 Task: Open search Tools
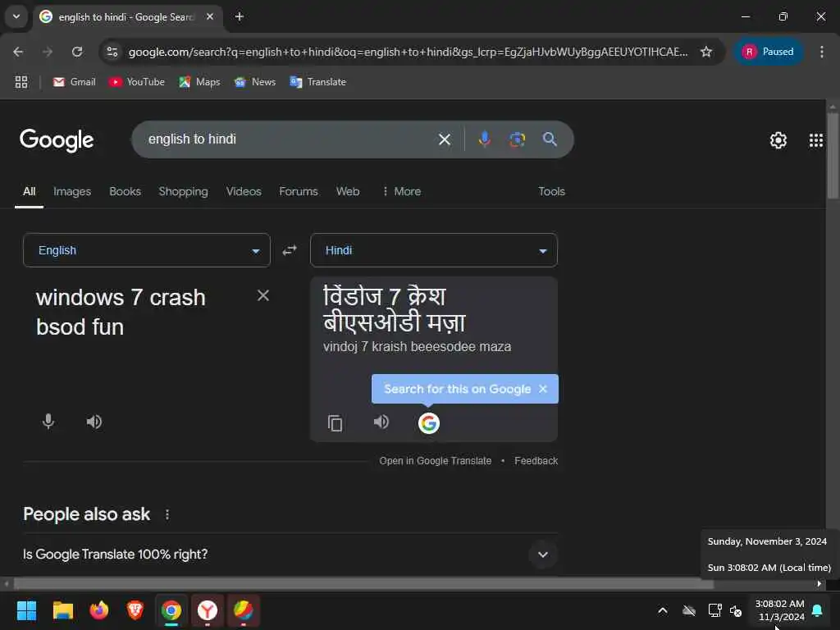point(551,191)
